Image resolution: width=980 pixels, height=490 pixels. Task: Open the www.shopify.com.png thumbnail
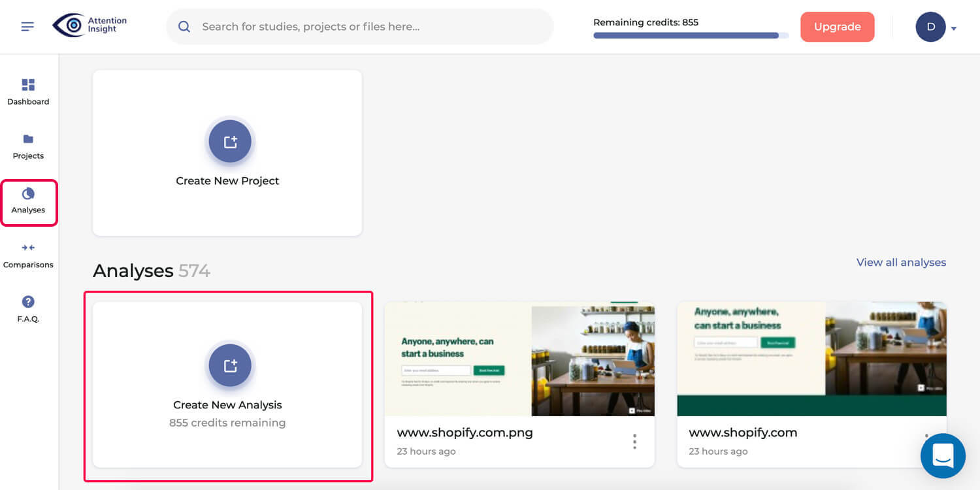click(519, 359)
